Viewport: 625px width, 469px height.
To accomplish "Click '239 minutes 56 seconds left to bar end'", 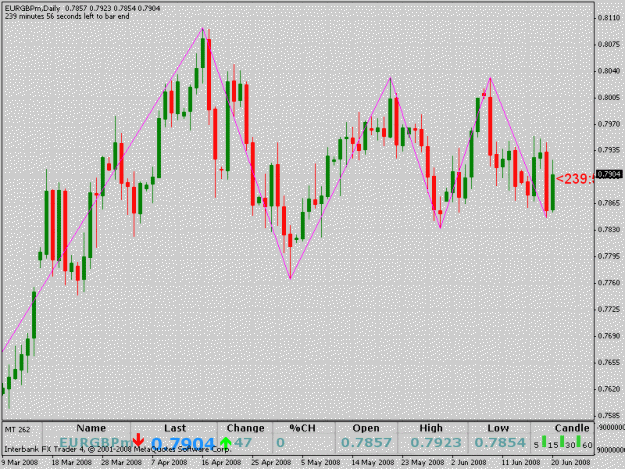I will (x=67, y=16).
